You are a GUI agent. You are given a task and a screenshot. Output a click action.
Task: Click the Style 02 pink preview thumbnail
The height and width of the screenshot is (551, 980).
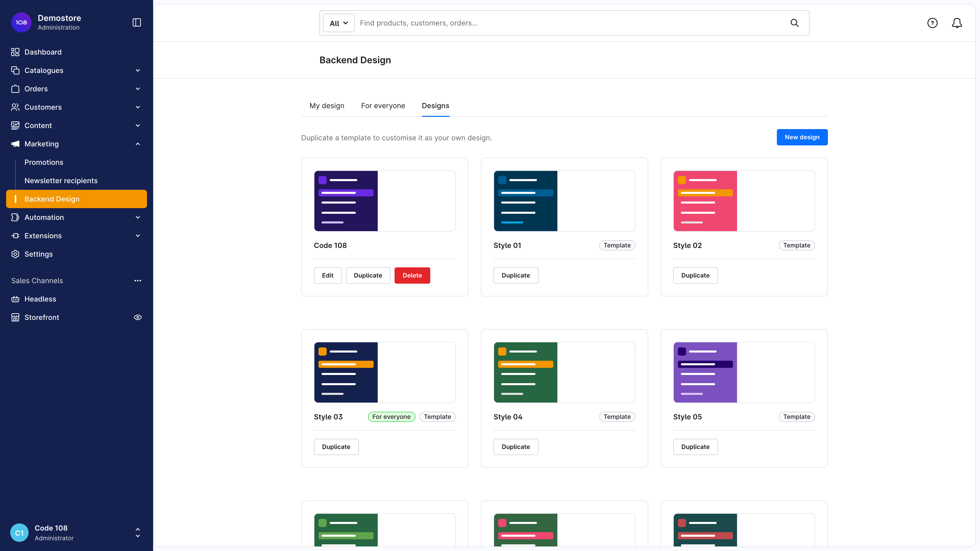tap(744, 201)
